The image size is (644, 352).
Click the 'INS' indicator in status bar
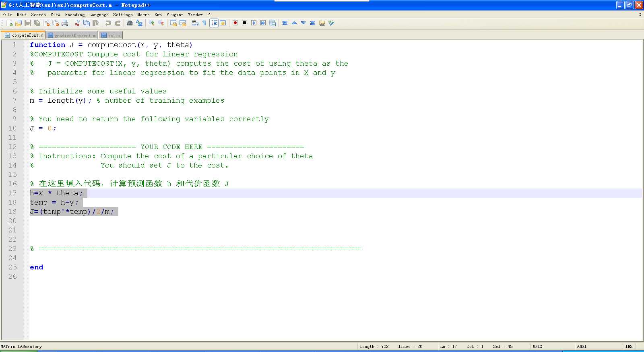[629, 346]
